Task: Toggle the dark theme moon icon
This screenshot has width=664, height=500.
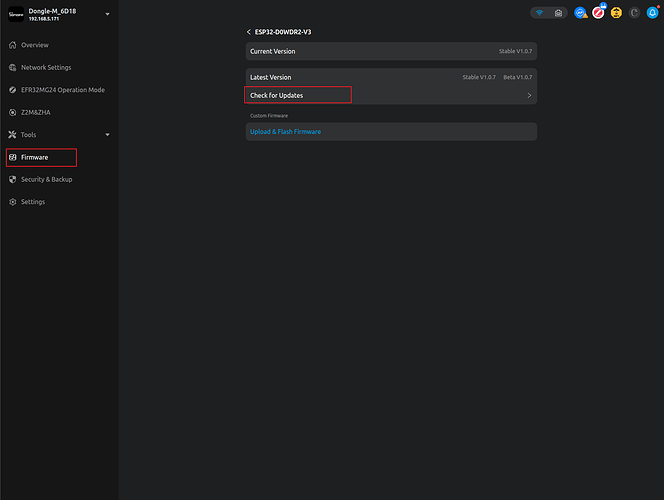Action: coord(634,13)
